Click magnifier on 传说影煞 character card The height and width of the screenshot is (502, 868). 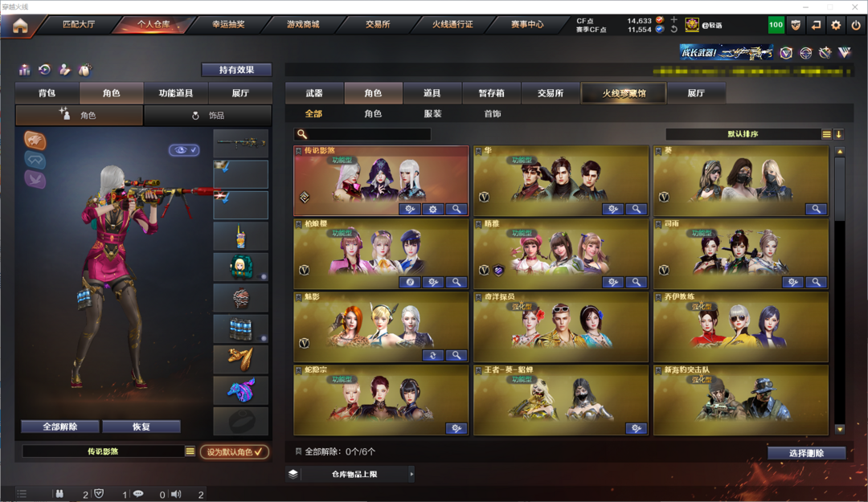coord(457,209)
